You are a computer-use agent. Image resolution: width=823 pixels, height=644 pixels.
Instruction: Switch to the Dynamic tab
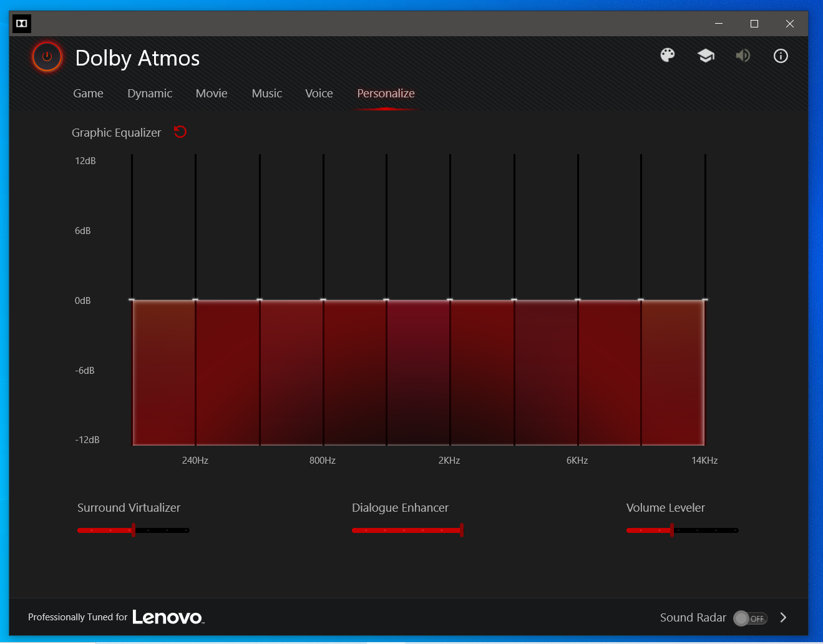(x=150, y=94)
